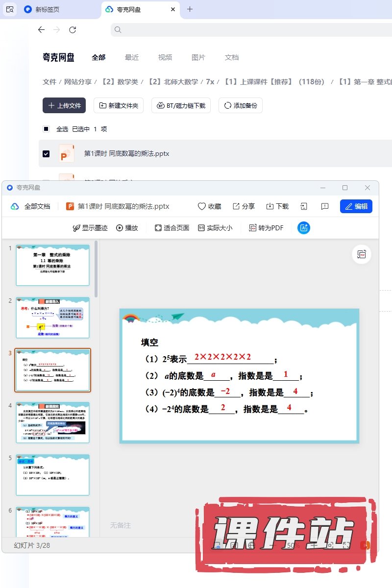The image size is (392, 588).
Task: Click the floating screenshot-copy icon on slide
Action: point(362,254)
